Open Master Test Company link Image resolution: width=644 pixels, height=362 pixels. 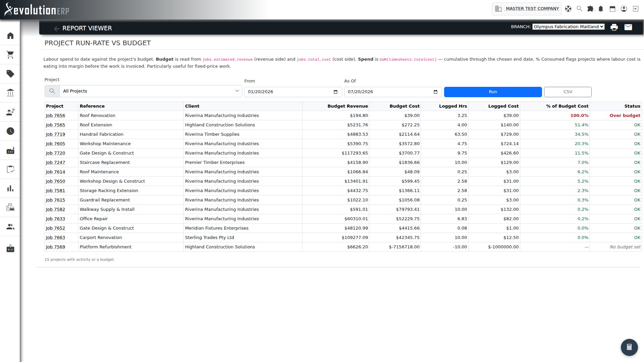click(x=532, y=9)
